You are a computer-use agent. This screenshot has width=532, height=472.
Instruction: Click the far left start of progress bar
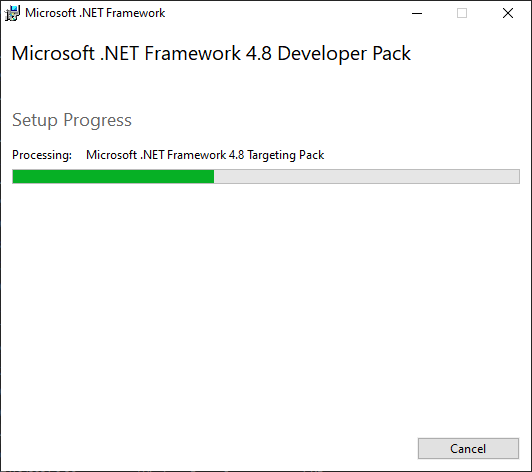[15, 176]
